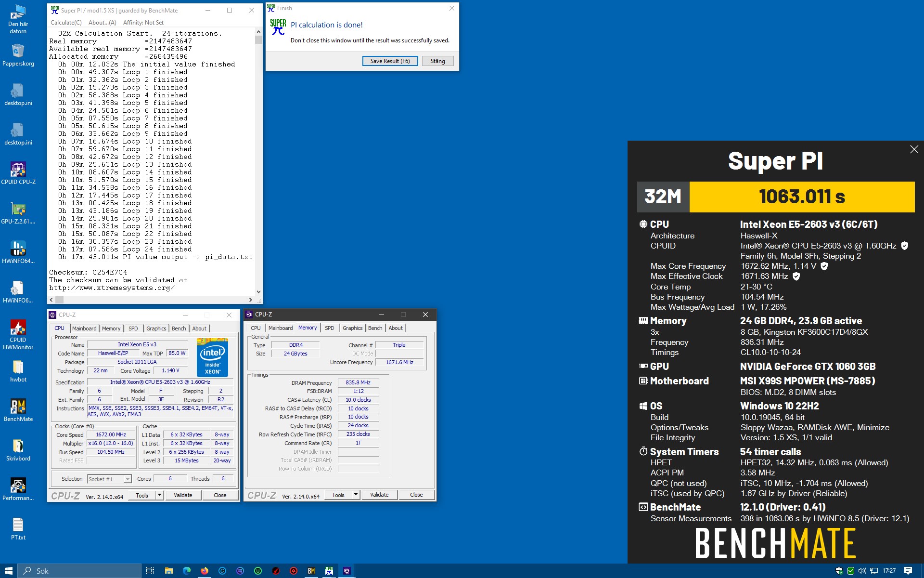Click Validate button in left CPU-Z window
The height and width of the screenshot is (578, 924).
pyautogui.click(x=183, y=495)
